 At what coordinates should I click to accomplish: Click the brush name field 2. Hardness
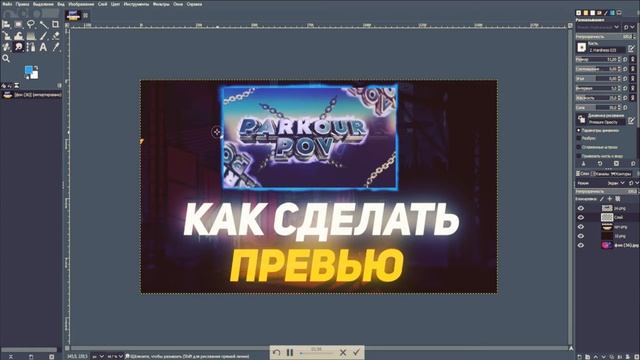(x=607, y=50)
